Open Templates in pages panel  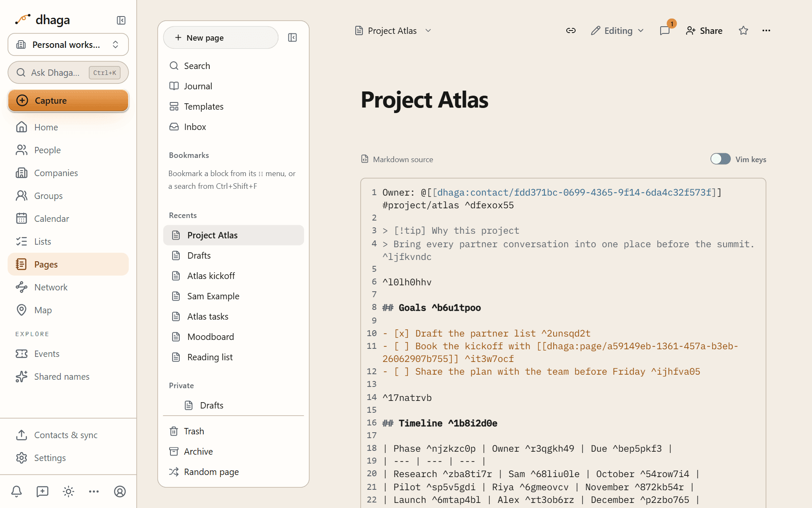(x=233, y=106)
